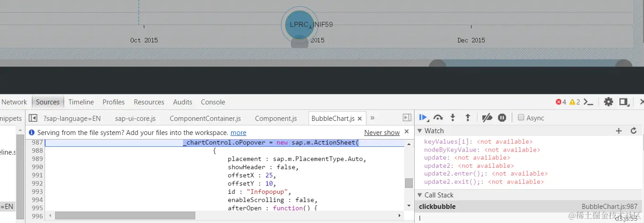Step into next function call
Image resolution: width=644 pixels, height=223 pixels.
click(x=452, y=118)
